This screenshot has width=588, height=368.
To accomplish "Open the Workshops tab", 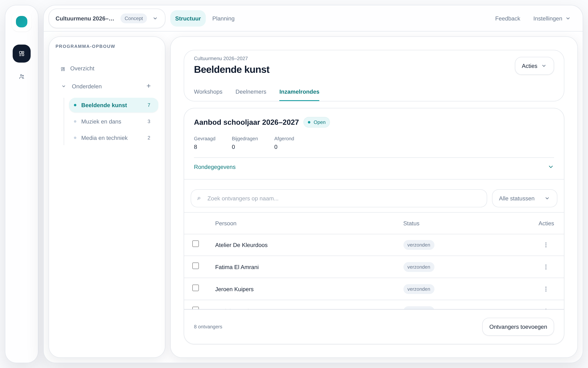I will 208,92.
